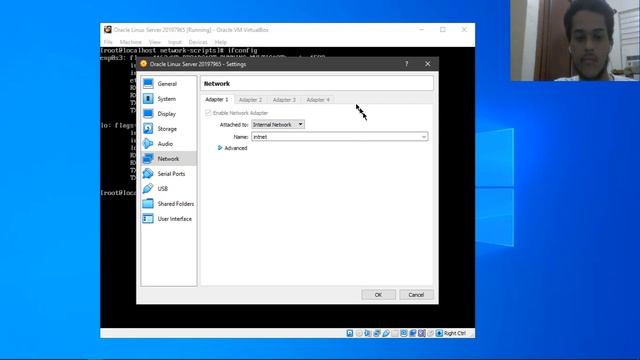Click the virtualization CPU status icon
This screenshot has height=360, width=640.
[422, 333]
